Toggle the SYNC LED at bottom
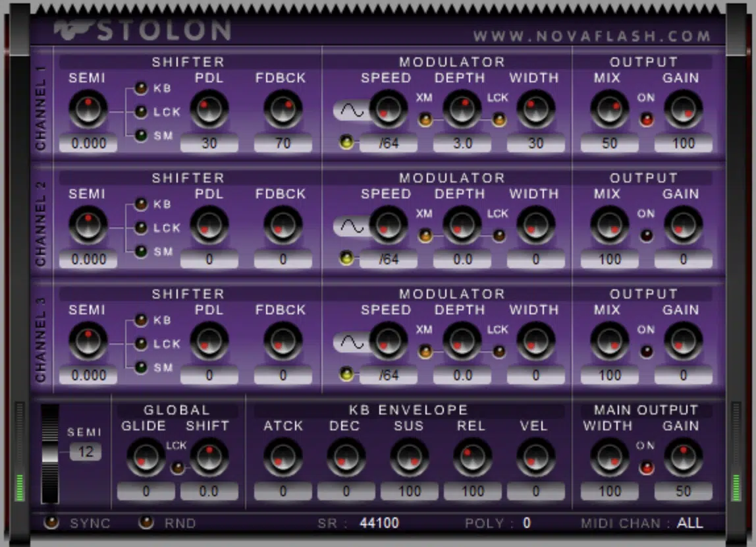 (x=51, y=523)
